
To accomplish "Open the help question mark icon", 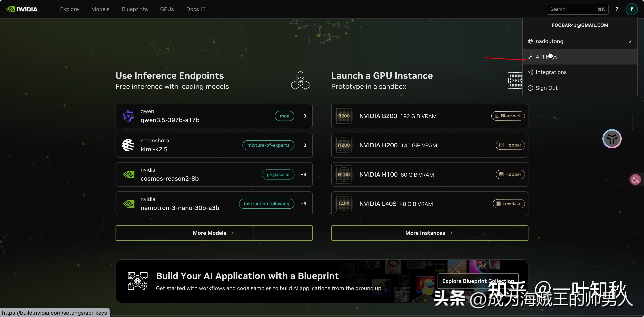I will (617, 9).
